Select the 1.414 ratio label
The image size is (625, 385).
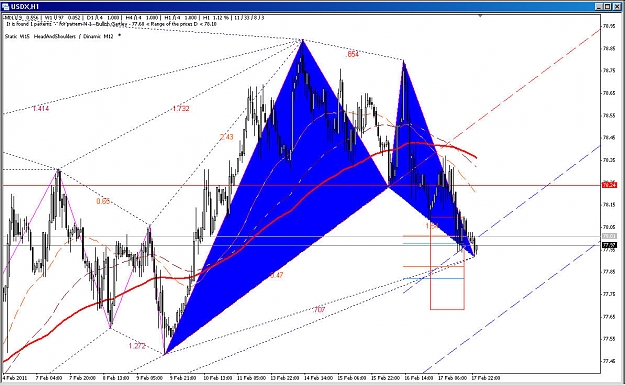pos(41,108)
